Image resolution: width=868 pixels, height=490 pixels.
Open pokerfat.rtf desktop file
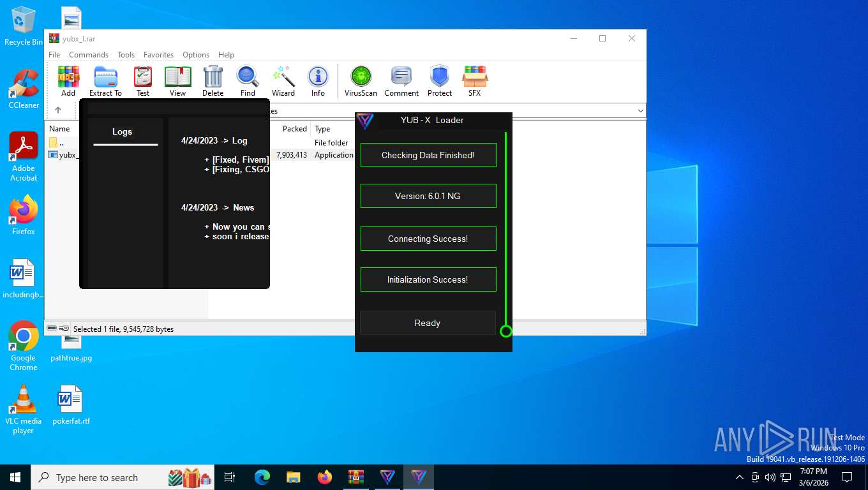(x=71, y=405)
